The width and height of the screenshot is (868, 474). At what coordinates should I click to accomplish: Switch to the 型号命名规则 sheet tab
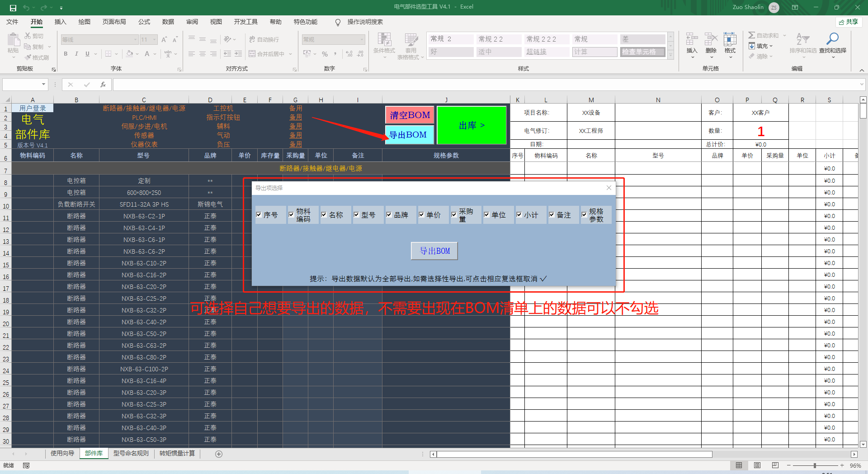click(x=131, y=454)
